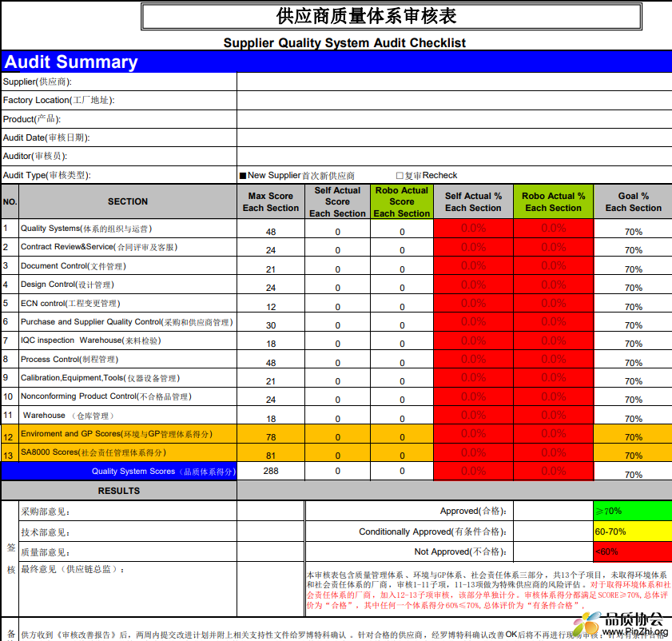Check the New Supplier audit type box

coord(243,175)
